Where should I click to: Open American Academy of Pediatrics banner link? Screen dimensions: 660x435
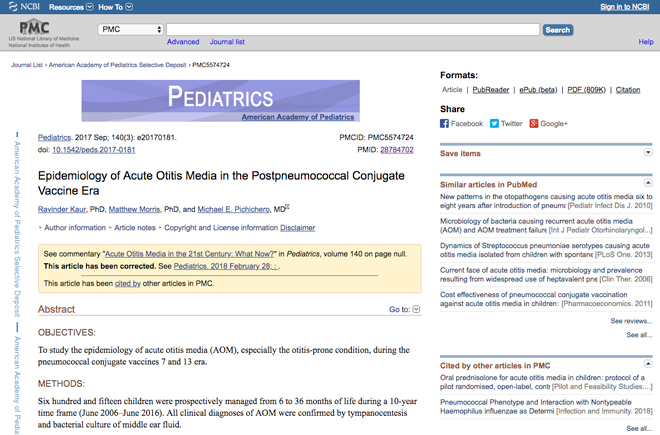[x=298, y=117]
